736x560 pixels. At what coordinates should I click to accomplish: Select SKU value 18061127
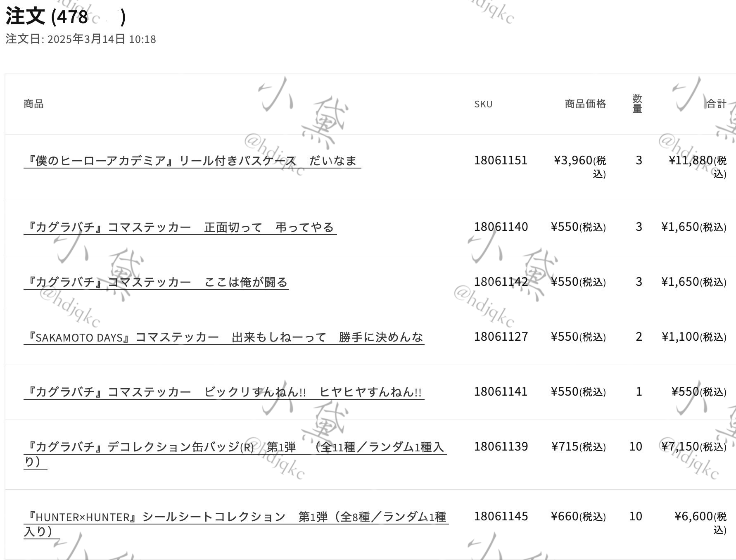point(501,337)
